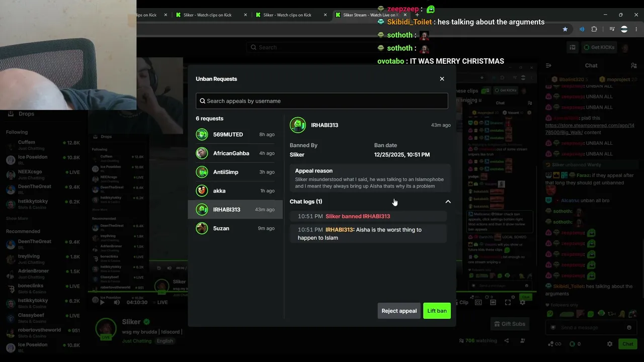Toggle fullscreen on the stream player
This screenshot has width=644, height=362.
click(508, 302)
